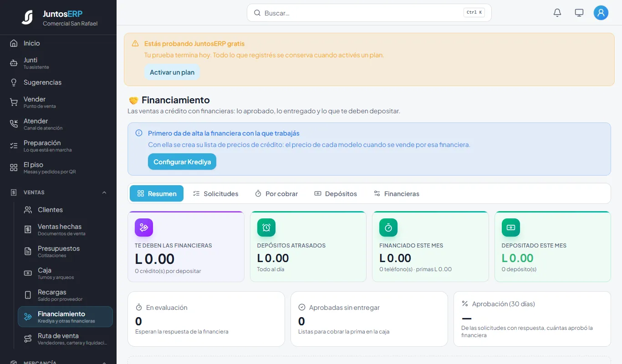The image size is (622, 364).
Task: Click the Inicio home icon
Action: (14, 43)
